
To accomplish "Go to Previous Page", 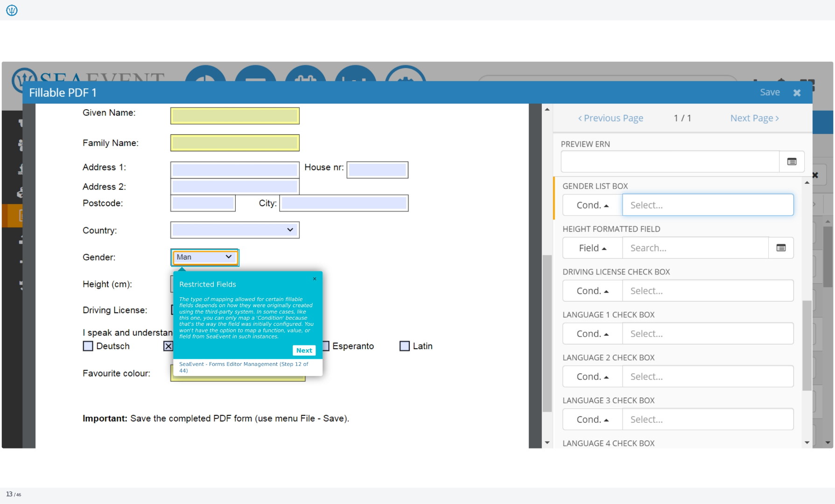I will (610, 118).
